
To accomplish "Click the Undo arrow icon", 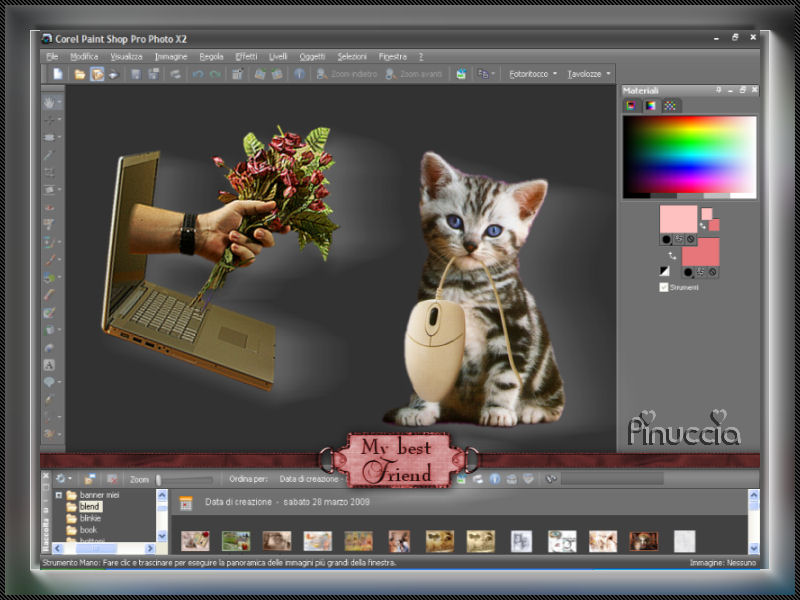I will click(198, 74).
